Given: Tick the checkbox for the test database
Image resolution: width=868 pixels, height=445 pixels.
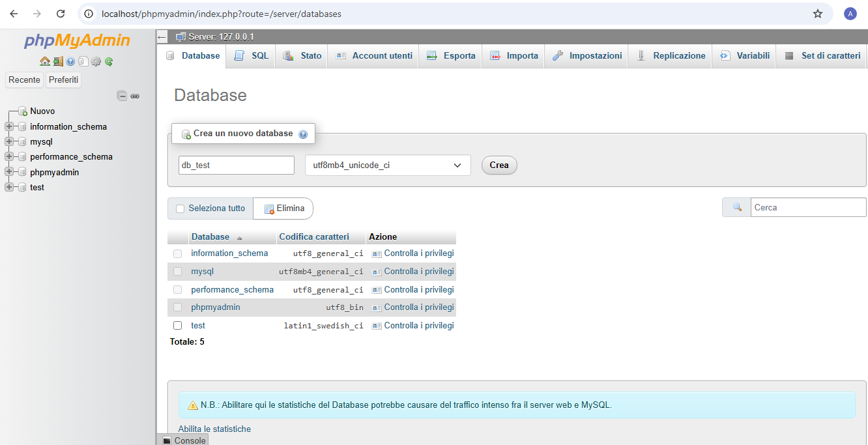Looking at the screenshot, I should pyautogui.click(x=177, y=325).
